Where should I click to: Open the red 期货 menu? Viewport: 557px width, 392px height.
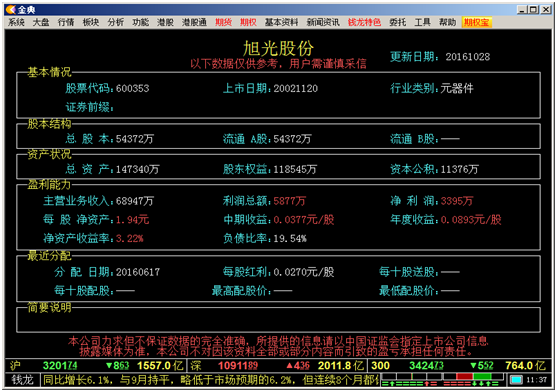point(223,22)
